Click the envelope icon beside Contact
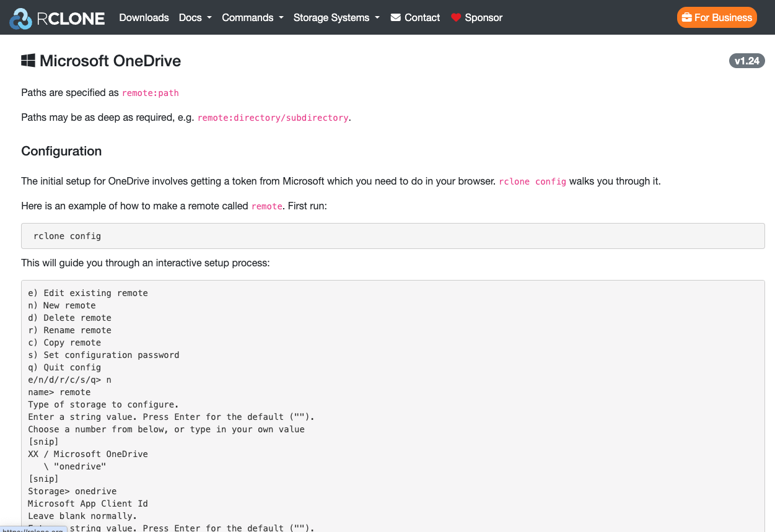The height and width of the screenshot is (532, 775). point(396,17)
